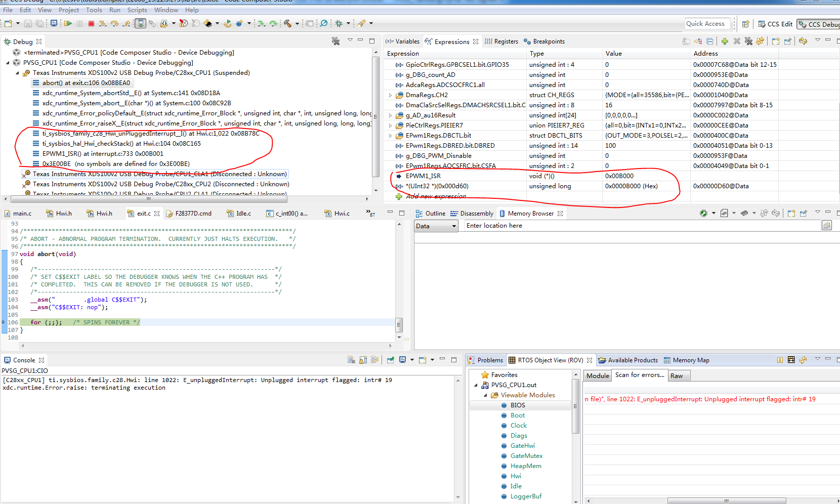Screen dimensions: 840x504
Task: Expand the DmaRegs.CH2 expression
Action: coord(390,95)
